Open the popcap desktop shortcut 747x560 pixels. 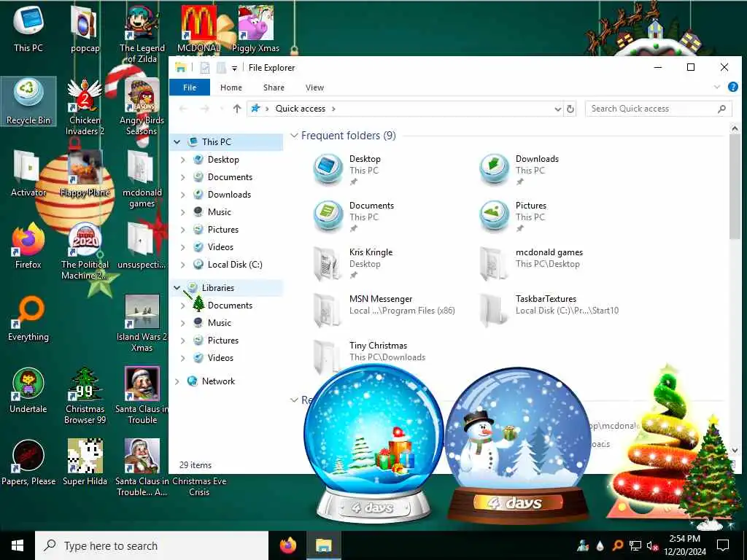click(x=85, y=29)
